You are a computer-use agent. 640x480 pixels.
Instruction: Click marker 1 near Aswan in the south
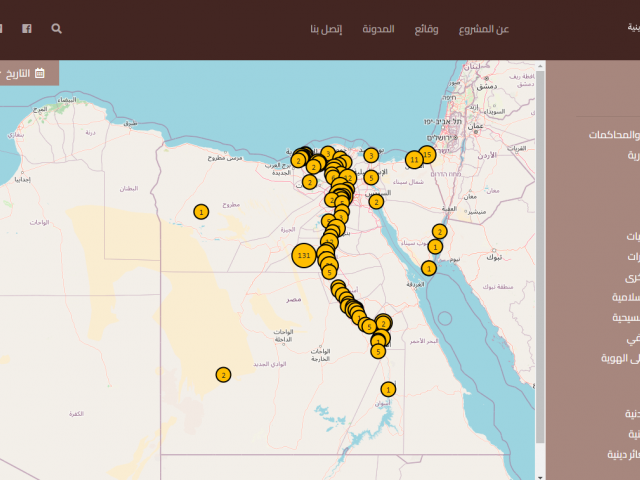[x=388, y=389]
